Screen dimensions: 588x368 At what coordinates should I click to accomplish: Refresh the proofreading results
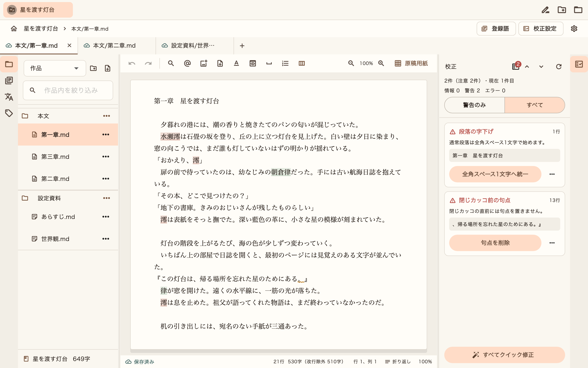(559, 67)
